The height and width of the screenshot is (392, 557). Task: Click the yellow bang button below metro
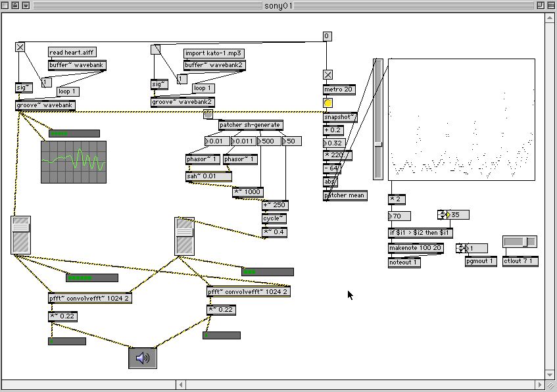328,103
